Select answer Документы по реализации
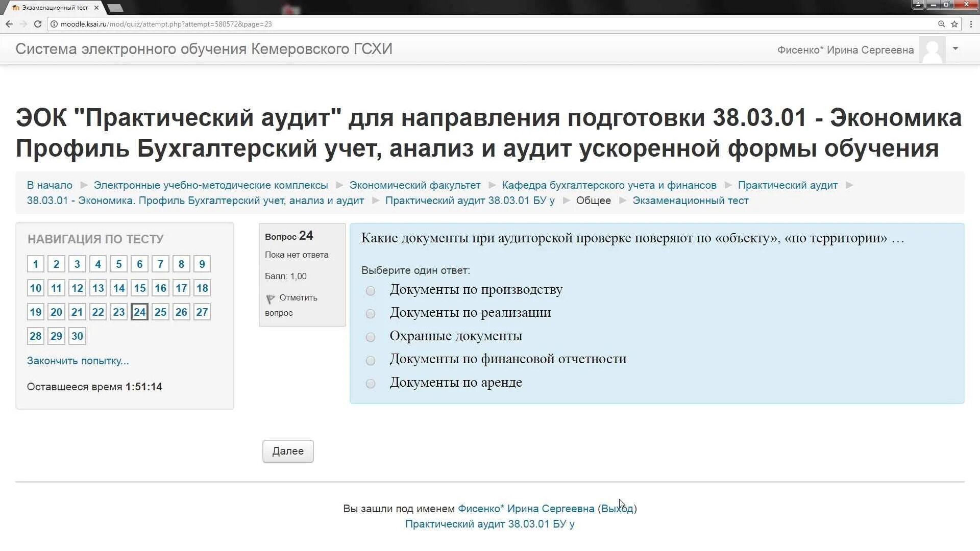Image resolution: width=980 pixels, height=551 pixels. [371, 314]
